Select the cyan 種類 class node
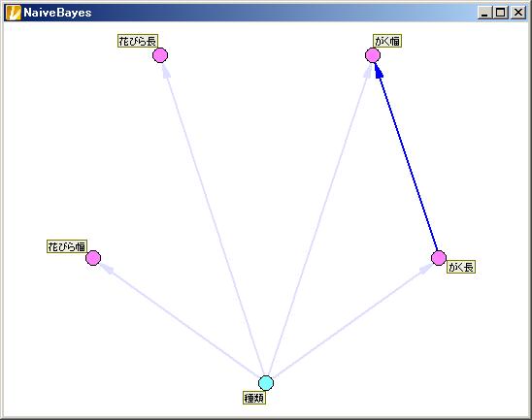Screen dimensions: 532x420 coord(266,383)
